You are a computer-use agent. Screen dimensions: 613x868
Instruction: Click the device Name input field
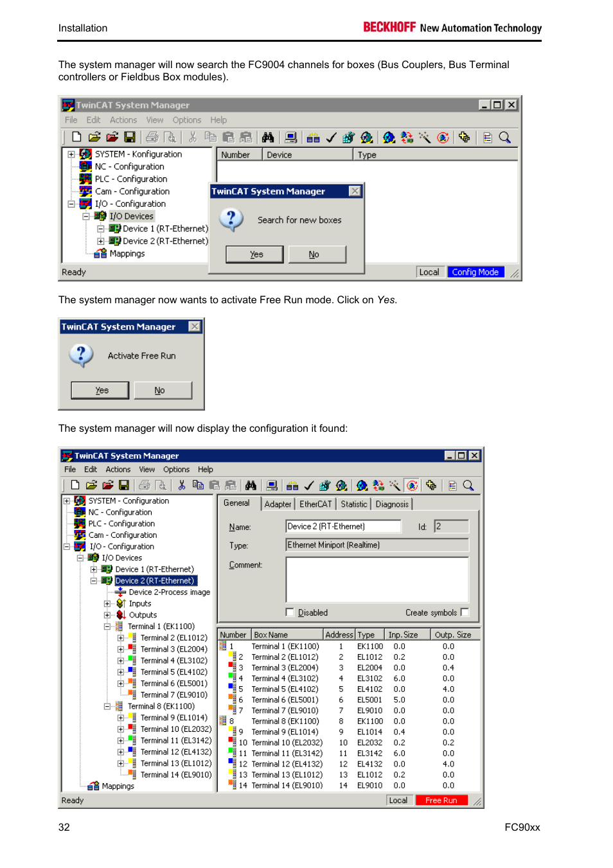click(344, 527)
